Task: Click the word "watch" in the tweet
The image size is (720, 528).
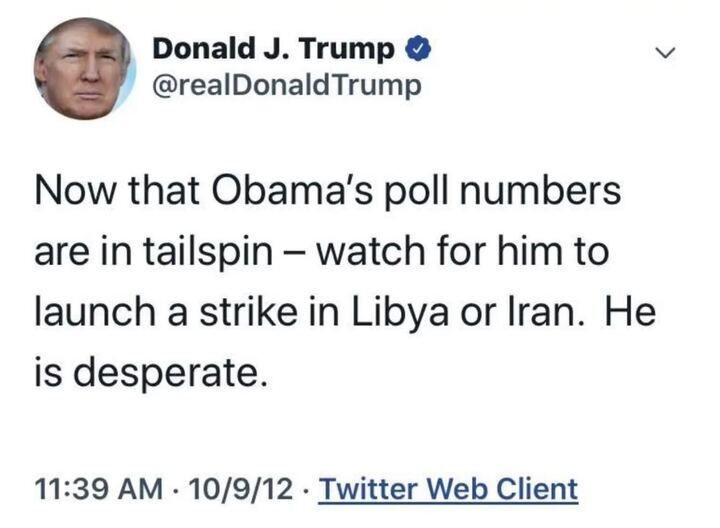Action: coord(374,251)
